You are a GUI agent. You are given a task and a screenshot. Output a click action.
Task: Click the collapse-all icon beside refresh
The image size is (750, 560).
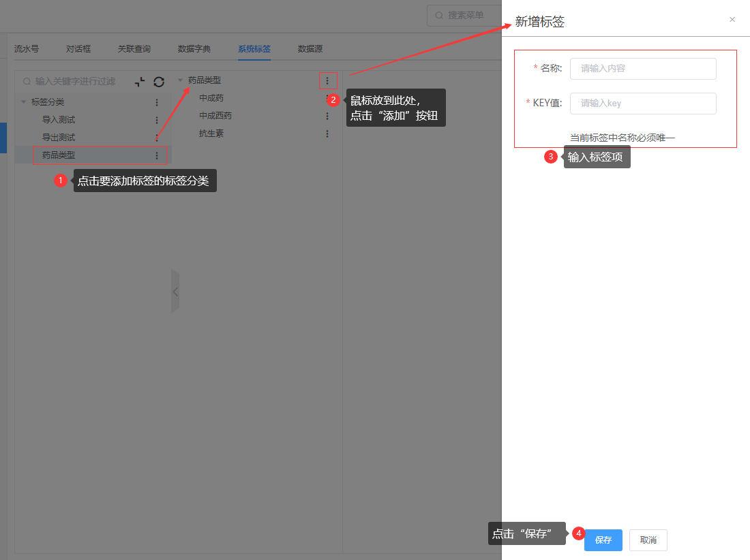click(140, 82)
